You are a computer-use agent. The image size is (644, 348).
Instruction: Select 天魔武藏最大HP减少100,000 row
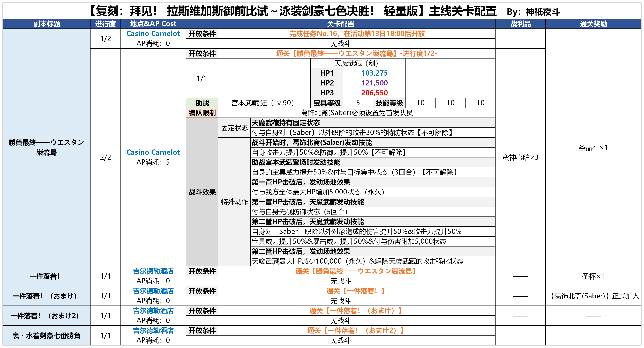tap(373, 261)
